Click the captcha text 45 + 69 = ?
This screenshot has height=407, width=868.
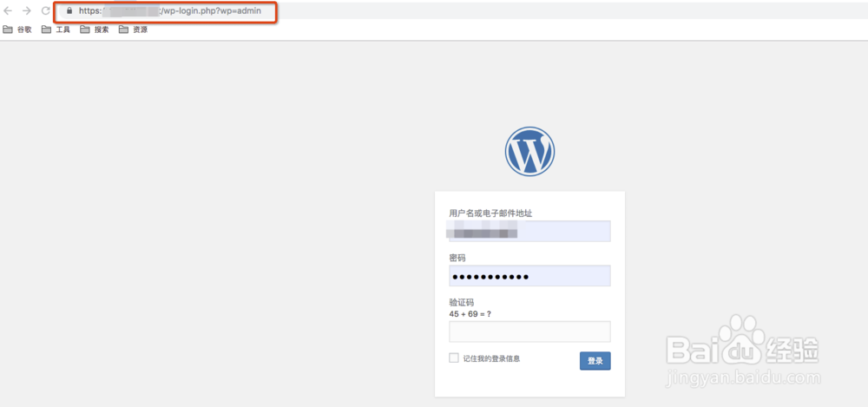[470, 314]
